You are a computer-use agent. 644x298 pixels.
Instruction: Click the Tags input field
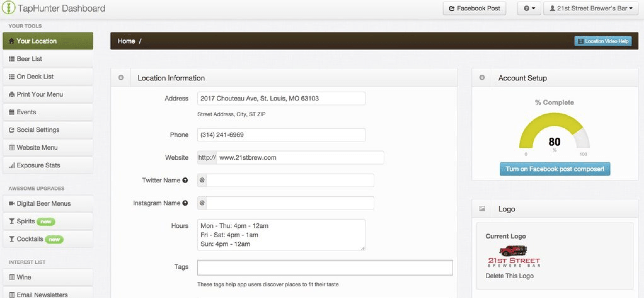(325, 268)
